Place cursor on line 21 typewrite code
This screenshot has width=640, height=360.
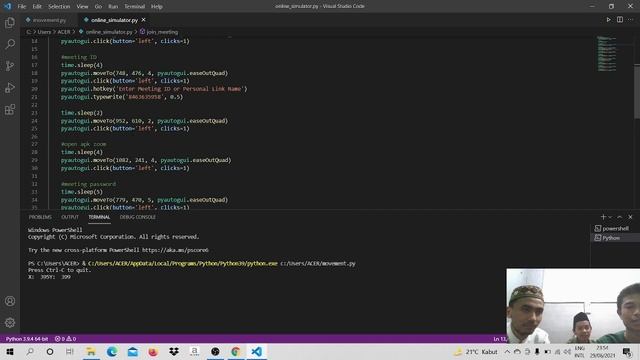122,97
